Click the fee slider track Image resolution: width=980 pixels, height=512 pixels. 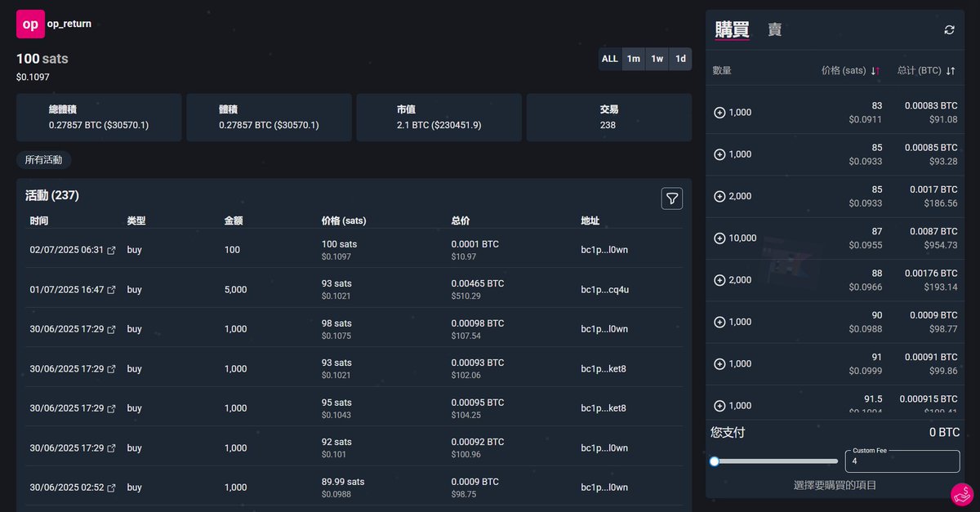774,461
